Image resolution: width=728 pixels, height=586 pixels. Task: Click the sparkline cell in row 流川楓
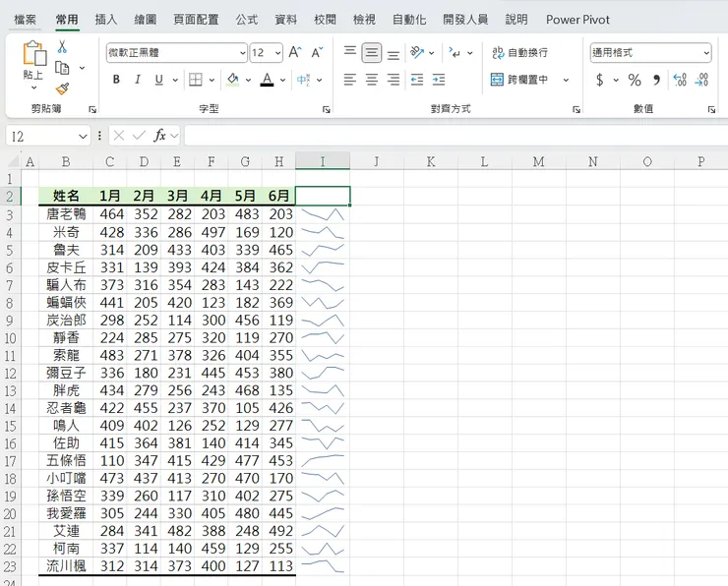[x=323, y=566]
